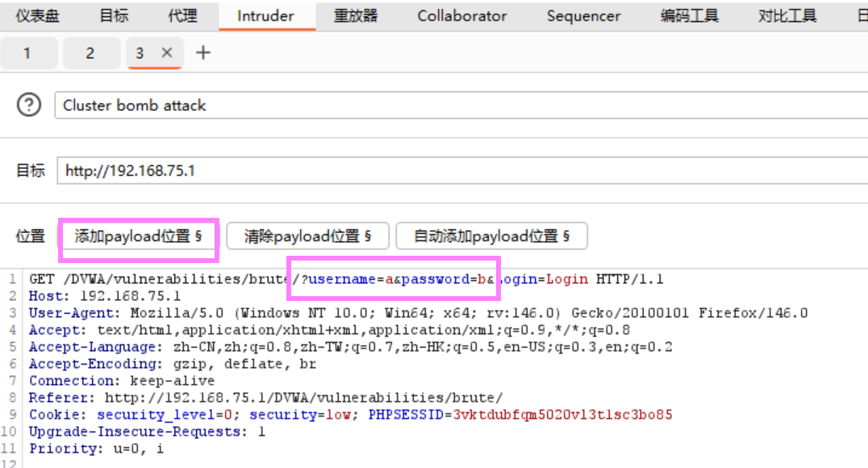The width and height of the screenshot is (868, 468).
Task: Open the 重放器 tab
Action: (356, 16)
